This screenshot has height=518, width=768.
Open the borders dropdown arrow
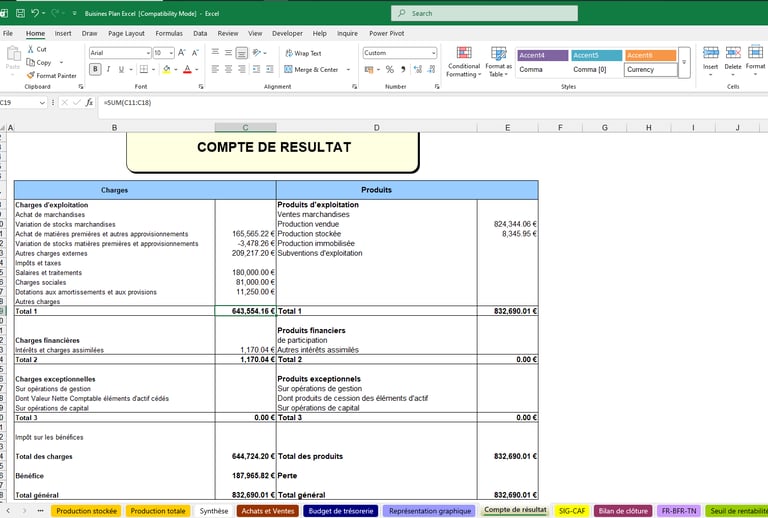point(153,70)
